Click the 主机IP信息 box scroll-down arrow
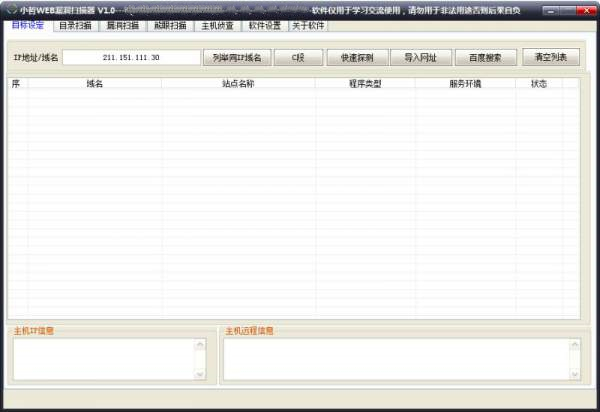The height and width of the screenshot is (412, 600). [200, 374]
